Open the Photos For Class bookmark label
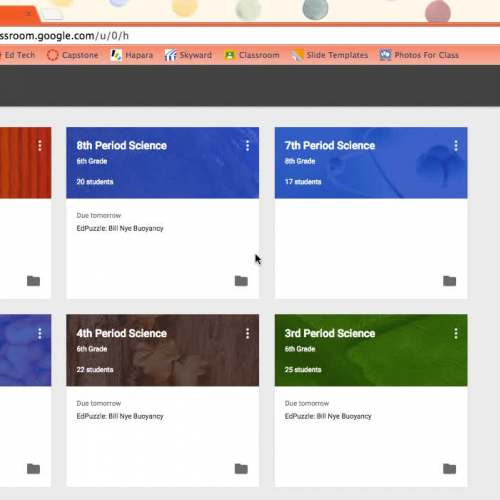Viewport: 500px width, 500px height. [427, 55]
